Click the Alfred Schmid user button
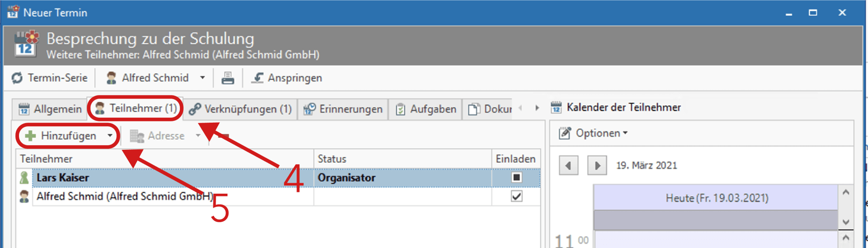Screen dimensions: 868x248 pyautogui.click(x=147, y=78)
